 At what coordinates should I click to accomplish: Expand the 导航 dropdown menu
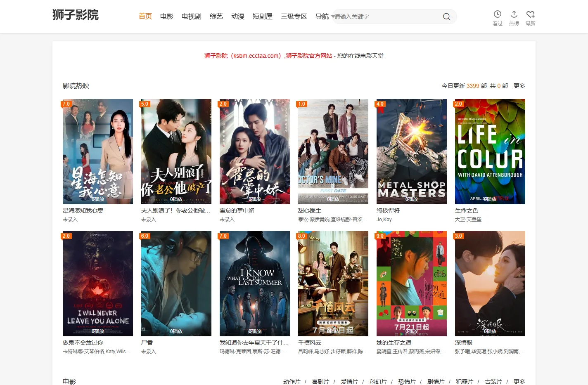325,17
